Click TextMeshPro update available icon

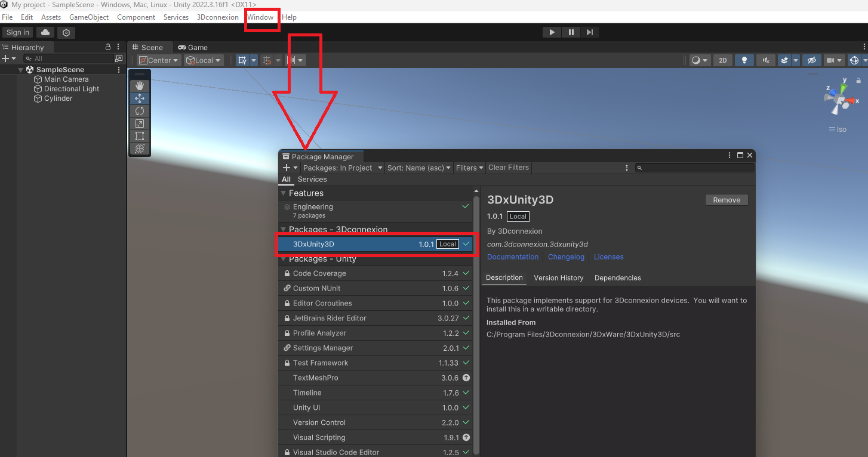466,378
